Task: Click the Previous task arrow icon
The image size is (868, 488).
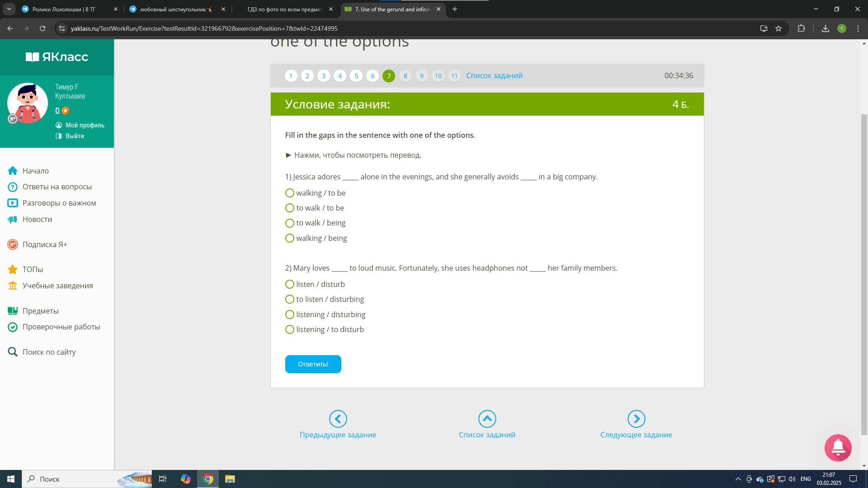Action: click(338, 419)
